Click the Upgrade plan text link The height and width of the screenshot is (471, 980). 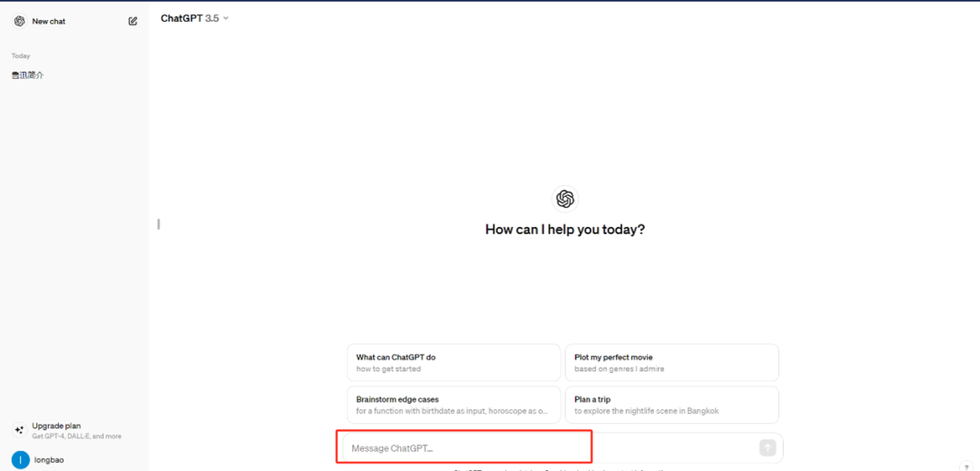tap(56, 426)
